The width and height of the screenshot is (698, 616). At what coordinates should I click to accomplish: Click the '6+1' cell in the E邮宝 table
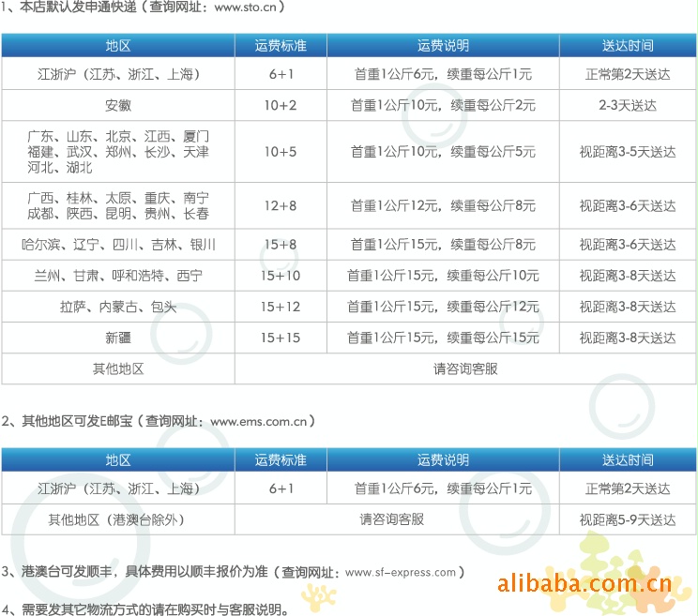point(281,488)
